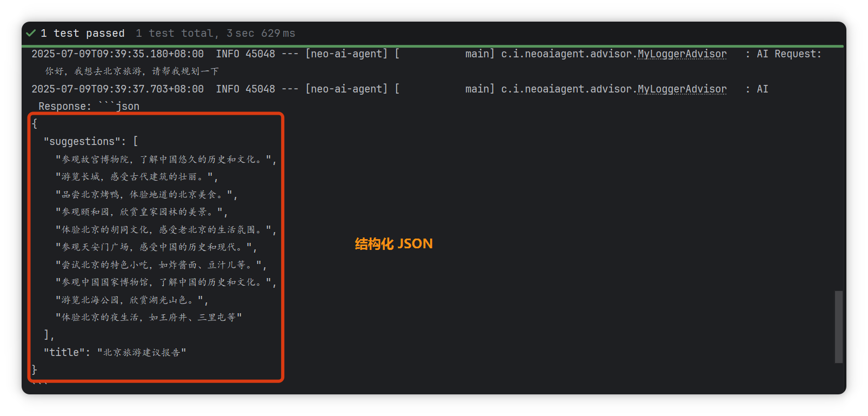Click the suggestion '参观颐和园'
Image resolution: width=868 pixels, height=416 pixels.
click(142, 212)
